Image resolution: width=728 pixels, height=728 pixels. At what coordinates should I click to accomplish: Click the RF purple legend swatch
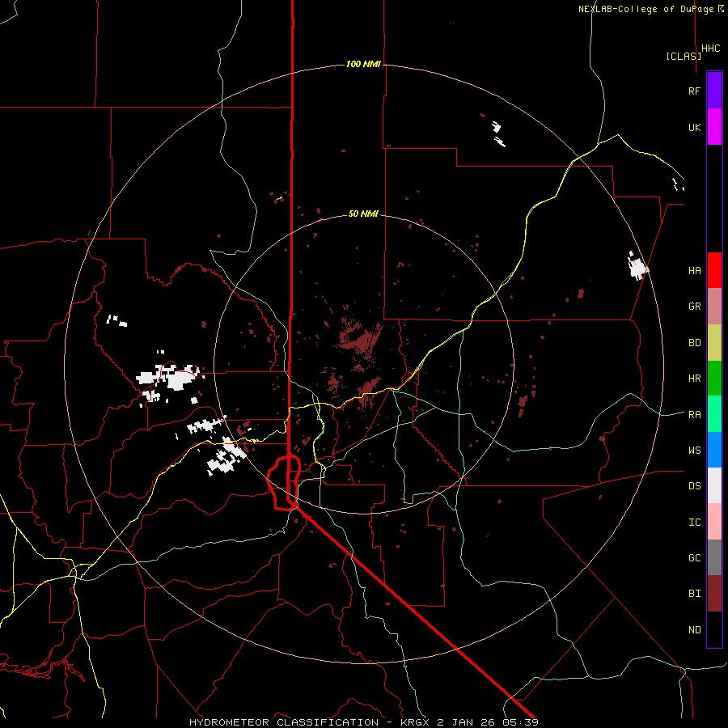coord(714,91)
